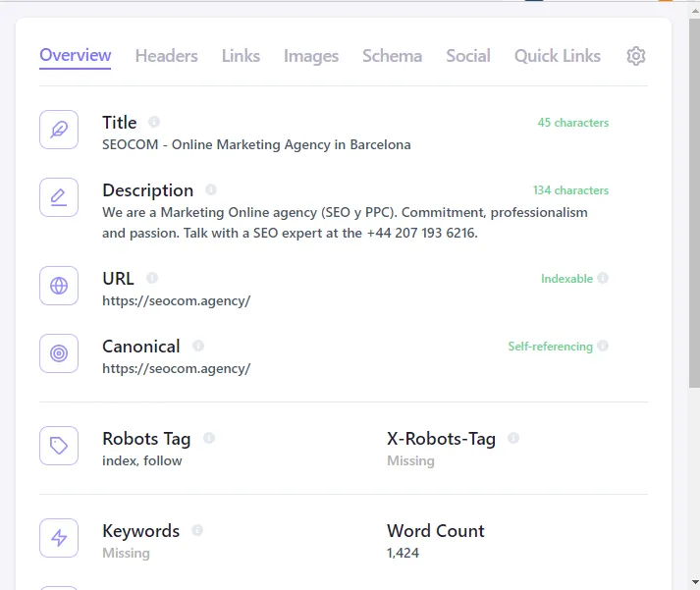Show info tooltip next to Canonical heading
The width and height of the screenshot is (700, 590).
198,346
